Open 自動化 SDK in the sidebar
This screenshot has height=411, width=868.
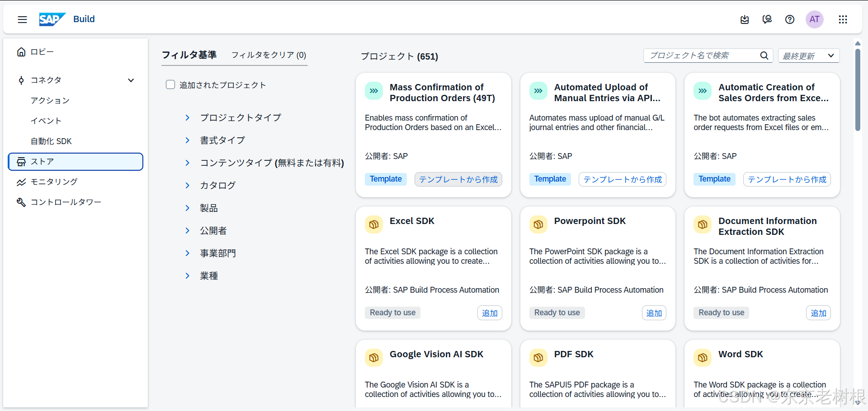pyautogui.click(x=51, y=141)
